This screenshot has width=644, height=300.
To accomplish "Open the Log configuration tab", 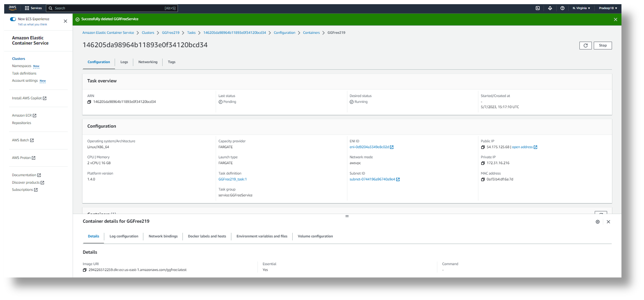I will coord(124,236).
